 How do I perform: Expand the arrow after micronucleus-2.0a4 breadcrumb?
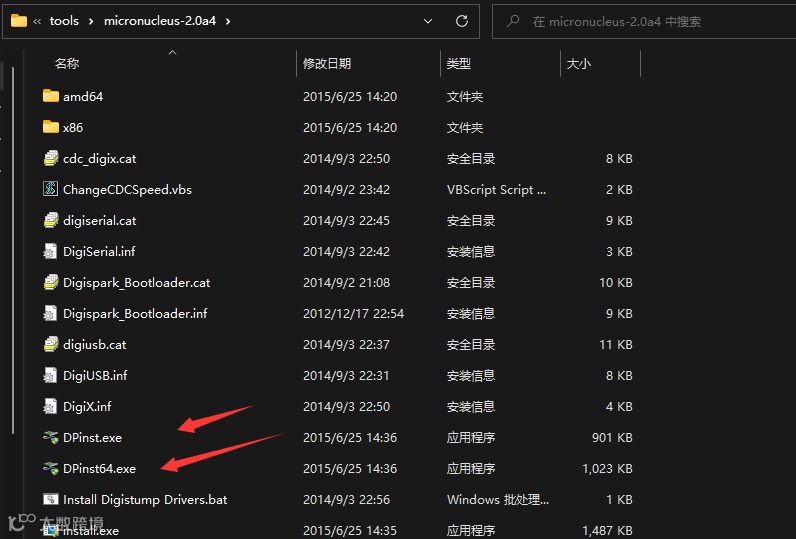click(228, 21)
